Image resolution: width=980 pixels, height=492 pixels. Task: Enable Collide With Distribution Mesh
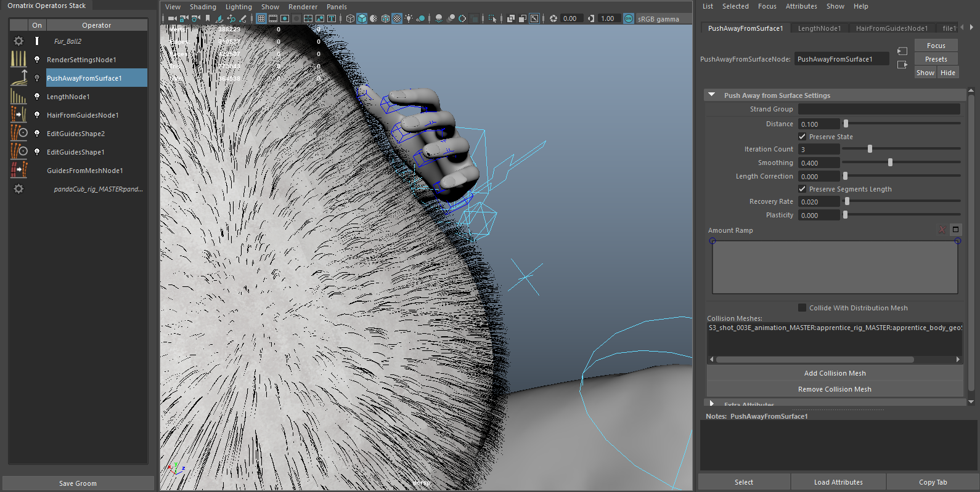[802, 308]
